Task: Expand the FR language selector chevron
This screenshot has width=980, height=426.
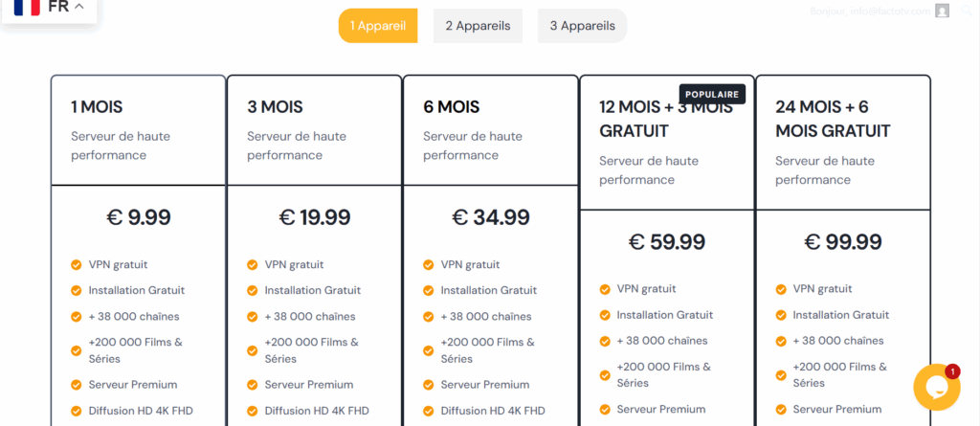Action: click(78, 7)
